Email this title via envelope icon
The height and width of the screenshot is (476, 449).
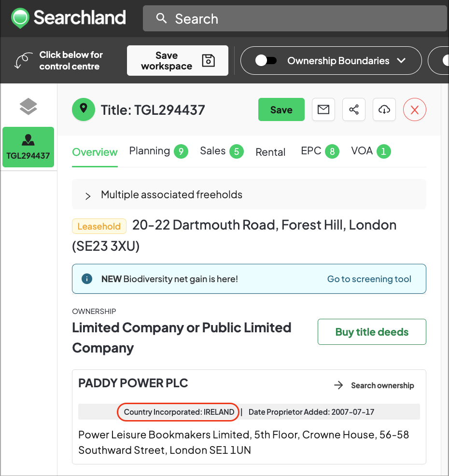point(323,109)
